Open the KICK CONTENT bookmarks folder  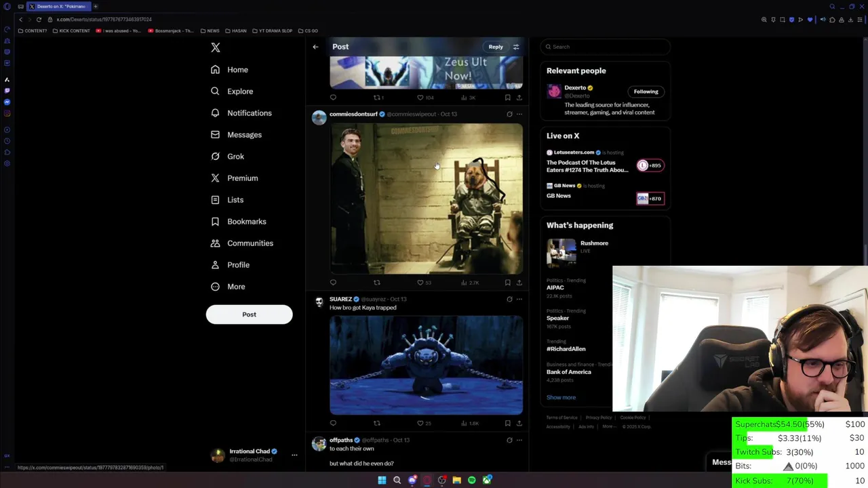[x=71, y=30]
